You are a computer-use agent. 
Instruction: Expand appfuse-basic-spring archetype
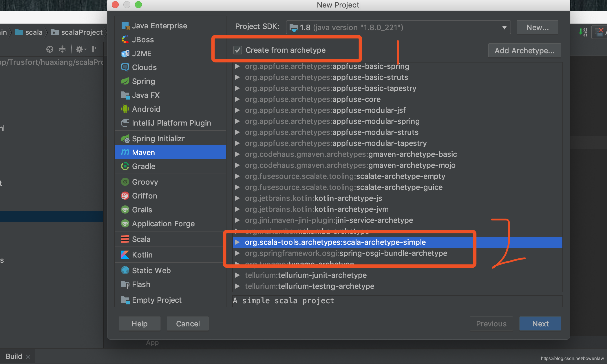click(x=237, y=66)
